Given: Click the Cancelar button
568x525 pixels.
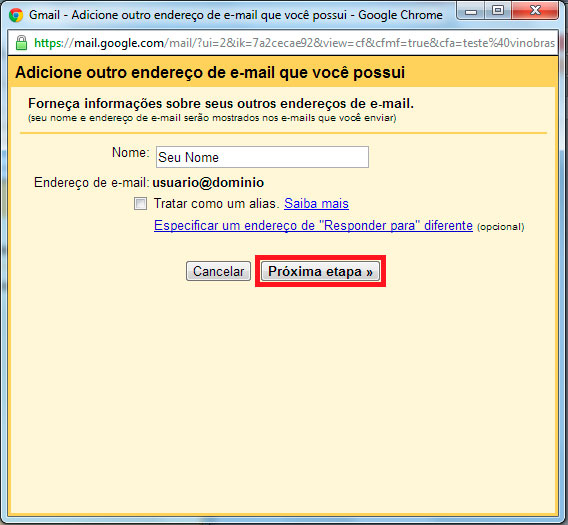Looking at the screenshot, I should tap(218, 271).
